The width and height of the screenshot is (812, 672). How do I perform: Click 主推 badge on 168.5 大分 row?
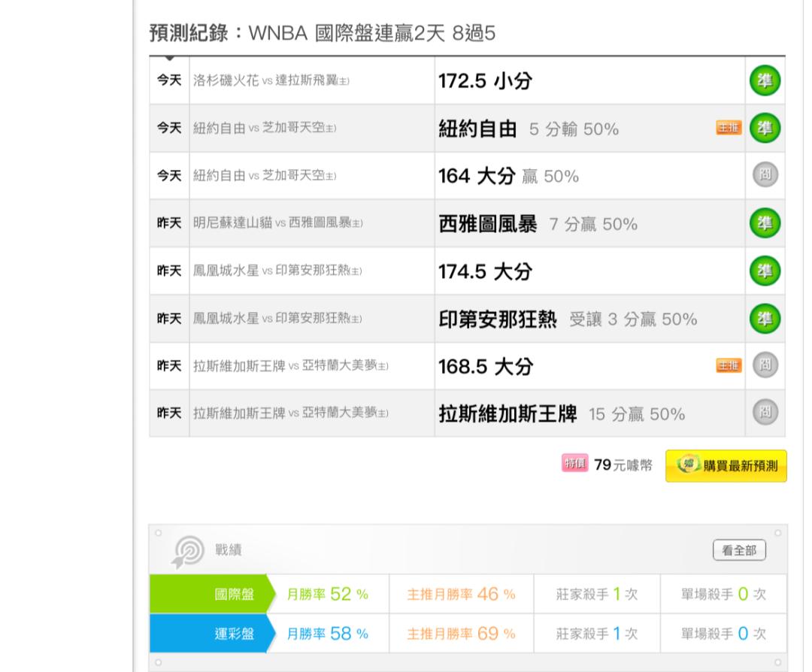coord(729,365)
